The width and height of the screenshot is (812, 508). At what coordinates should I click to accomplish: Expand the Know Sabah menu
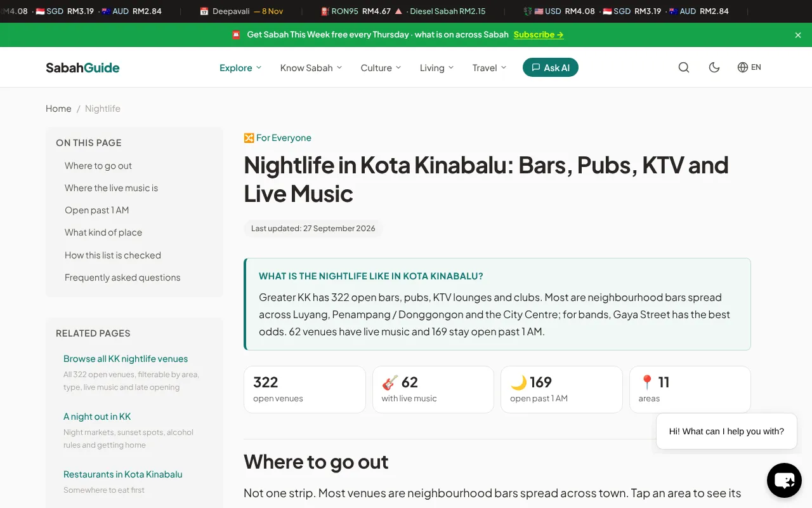pos(311,68)
